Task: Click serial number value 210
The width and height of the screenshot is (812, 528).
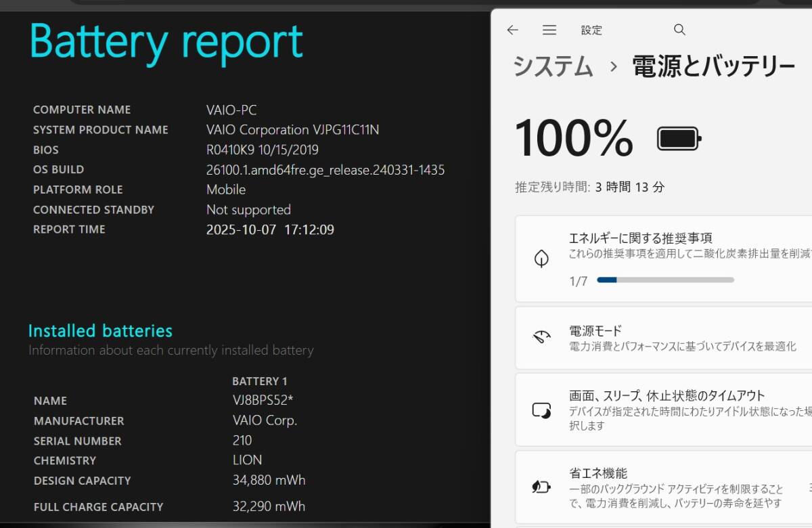Action: 242,441
